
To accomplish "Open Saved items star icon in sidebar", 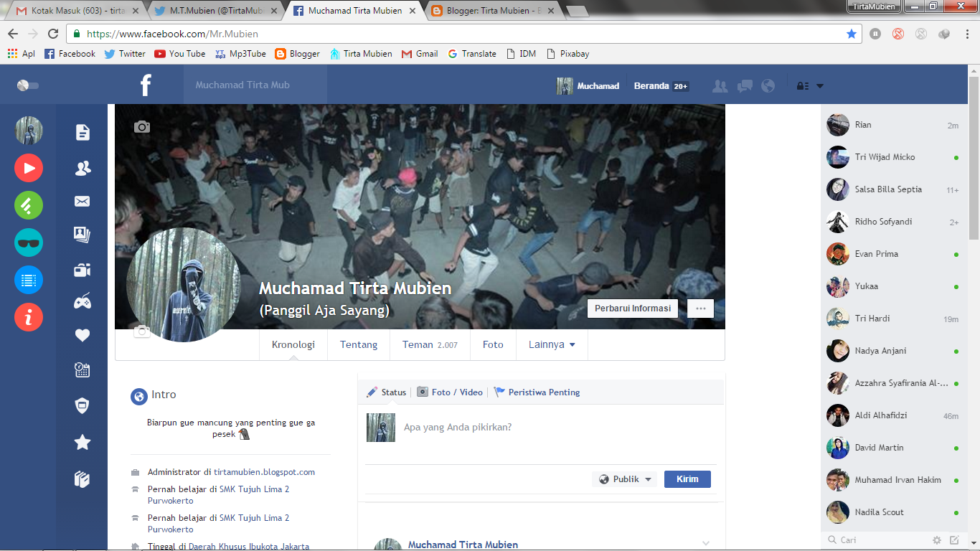I will [82, 442].
